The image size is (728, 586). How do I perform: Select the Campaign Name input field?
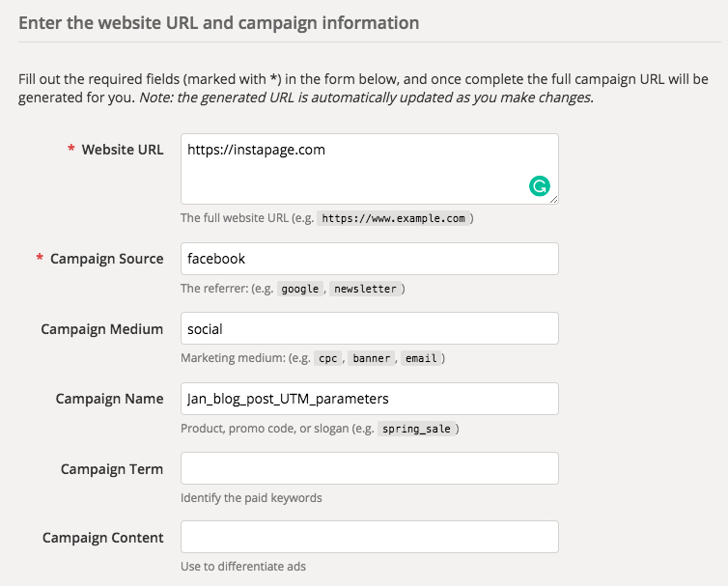369,399
